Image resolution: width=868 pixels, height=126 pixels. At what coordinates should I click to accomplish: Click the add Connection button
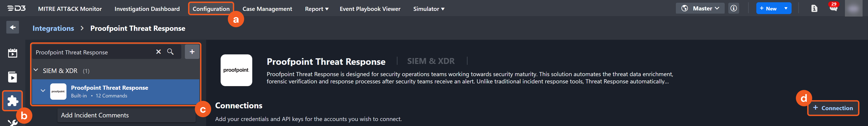pyautogui.click(x=833, y=108)
